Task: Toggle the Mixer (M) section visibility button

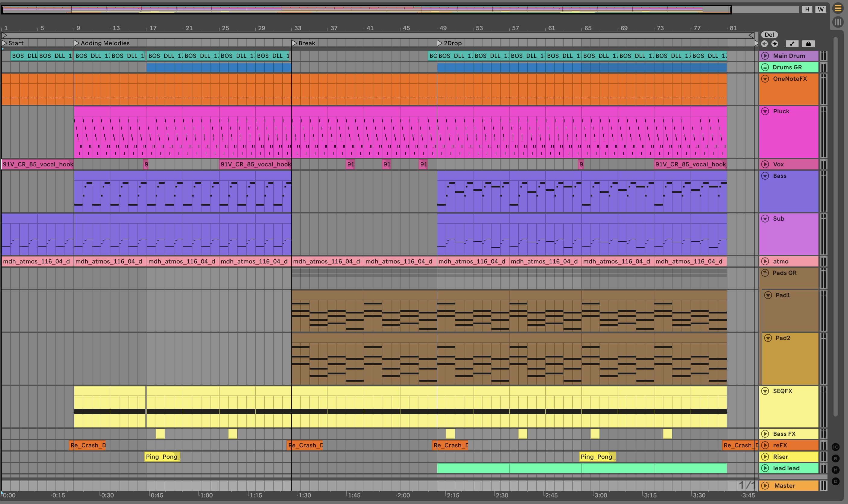Action: 835,470
